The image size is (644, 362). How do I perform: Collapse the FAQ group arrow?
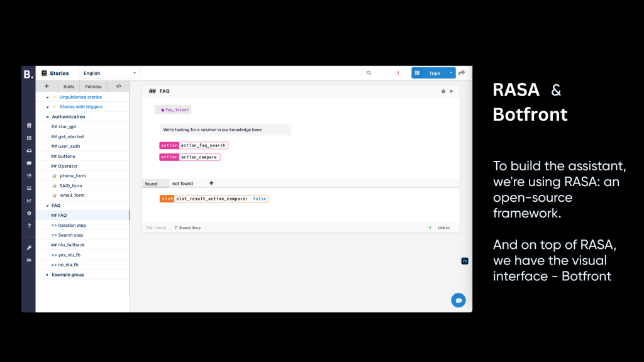[47, 206]
